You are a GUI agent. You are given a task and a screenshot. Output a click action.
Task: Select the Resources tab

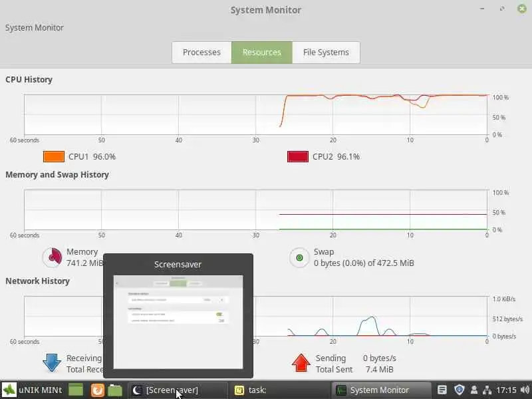262,53
